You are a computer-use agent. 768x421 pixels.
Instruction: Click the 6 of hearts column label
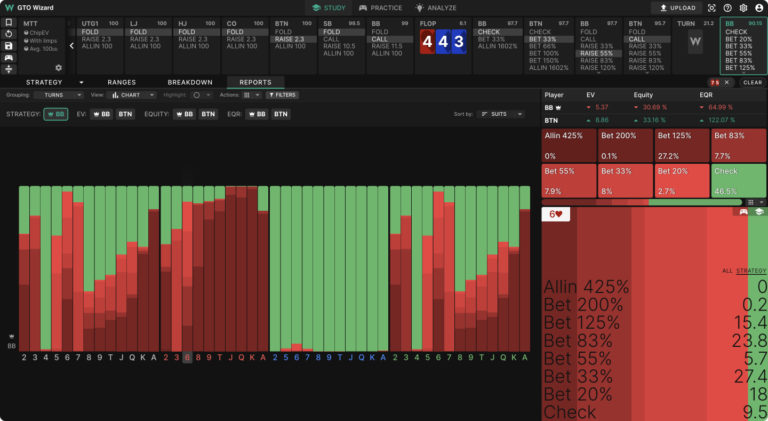187,357
